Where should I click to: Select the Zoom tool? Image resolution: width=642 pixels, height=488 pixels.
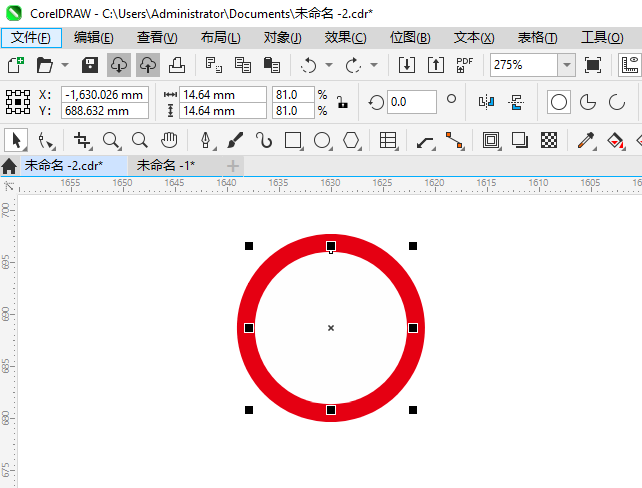tap(111, 140)
